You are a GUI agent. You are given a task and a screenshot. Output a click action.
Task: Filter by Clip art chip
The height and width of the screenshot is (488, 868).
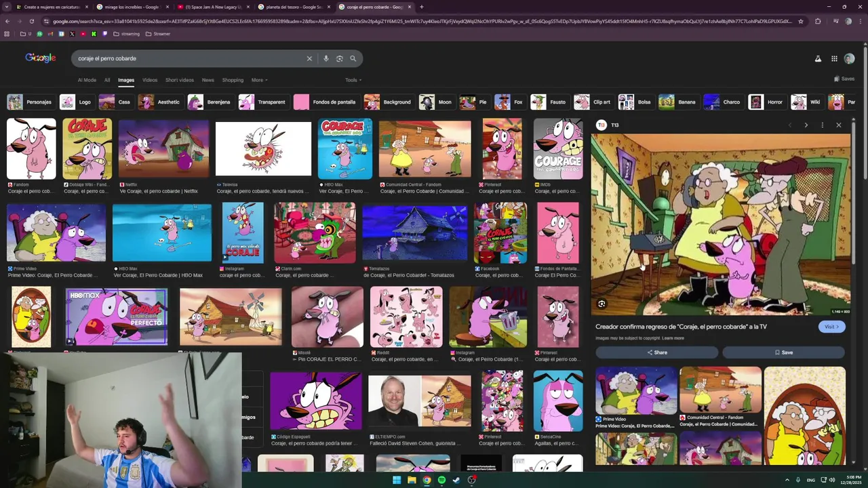593,102
